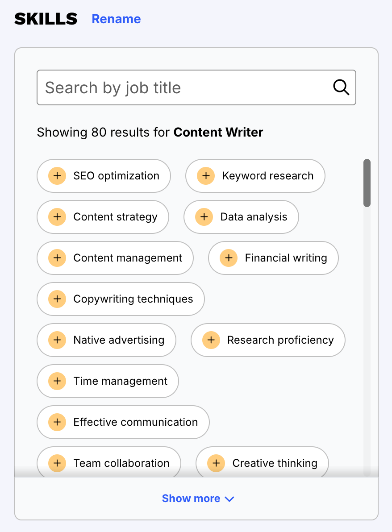Viewport: 392px width, 532px height.
Task: Add Copywriting techniques with its plus icon
Action: 57,299
